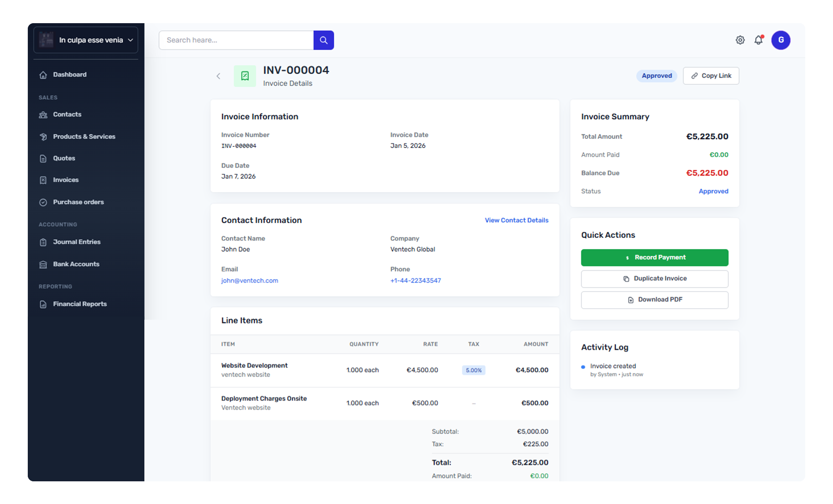This screenshot has width=833, height=504.
Task: Focus the Search heare input field
Action: (236, 40)
